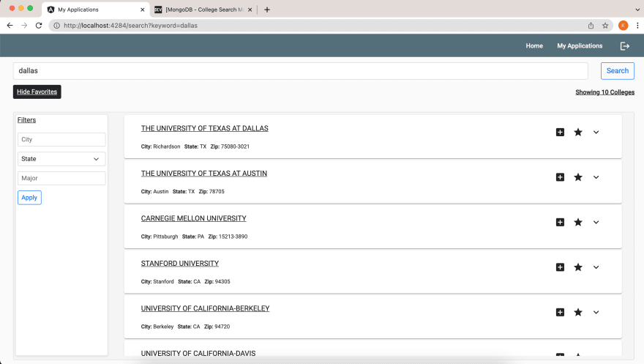Favorite The University of Texas at Dallas
The image size is (644, 364).
click(578, 133)
